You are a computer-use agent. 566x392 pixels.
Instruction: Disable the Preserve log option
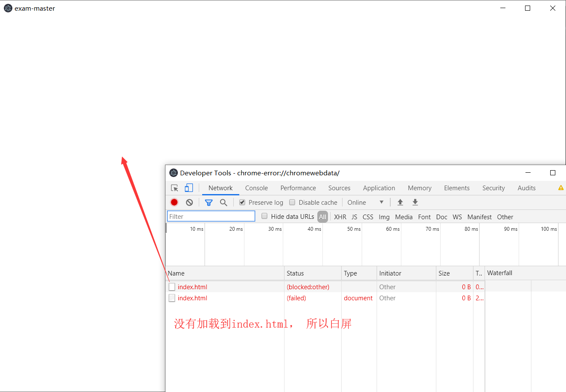(x=242, y=202)
